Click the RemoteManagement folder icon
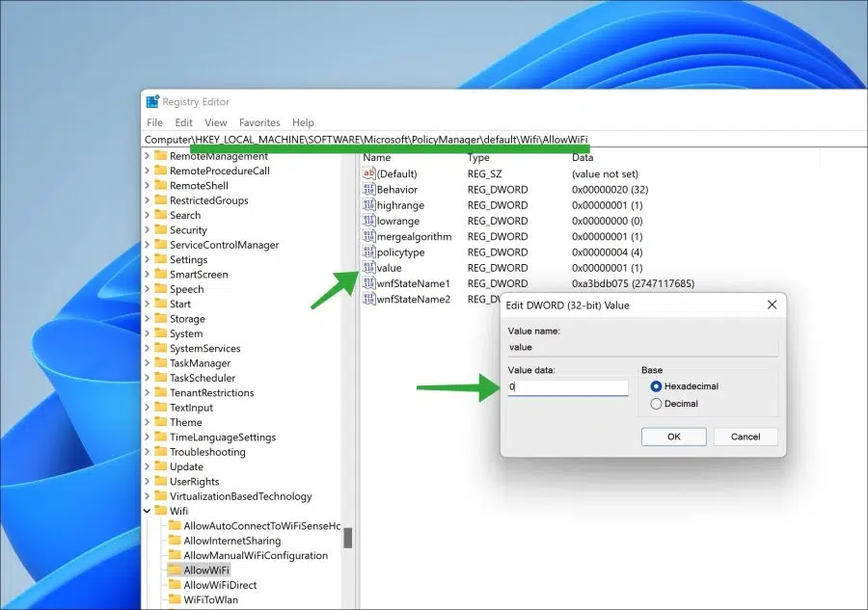868x610 pixels. click(160, 155)
